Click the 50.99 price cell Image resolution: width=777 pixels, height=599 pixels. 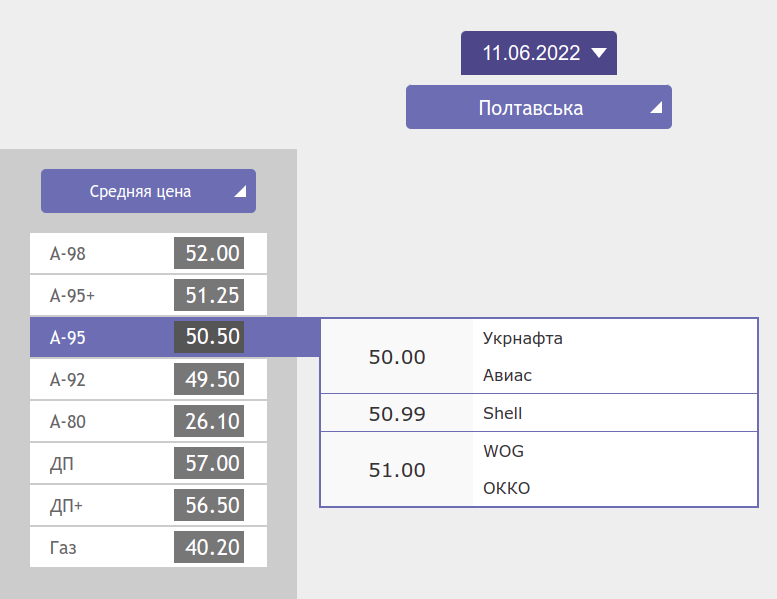(x=397, y=414)
